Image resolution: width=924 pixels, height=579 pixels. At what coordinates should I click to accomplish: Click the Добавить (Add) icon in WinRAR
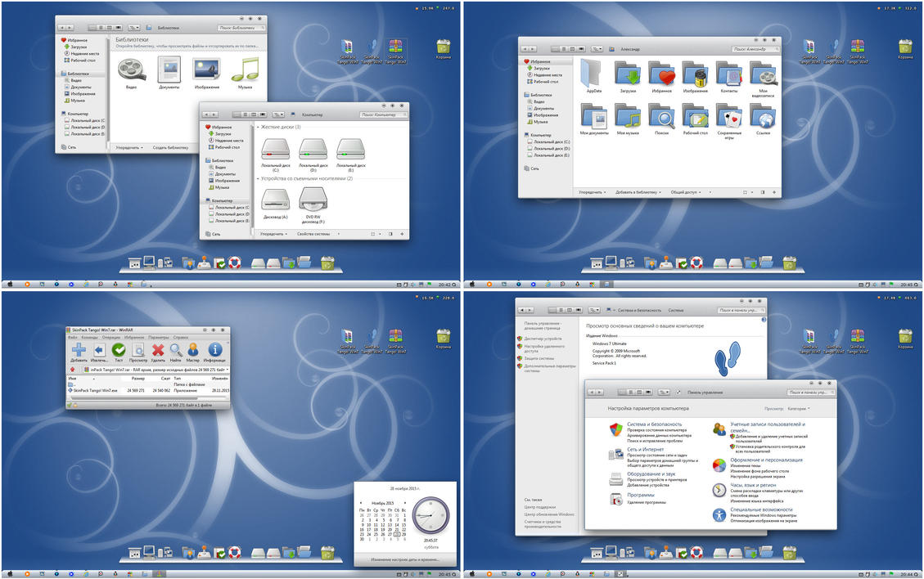click(79, 351)
